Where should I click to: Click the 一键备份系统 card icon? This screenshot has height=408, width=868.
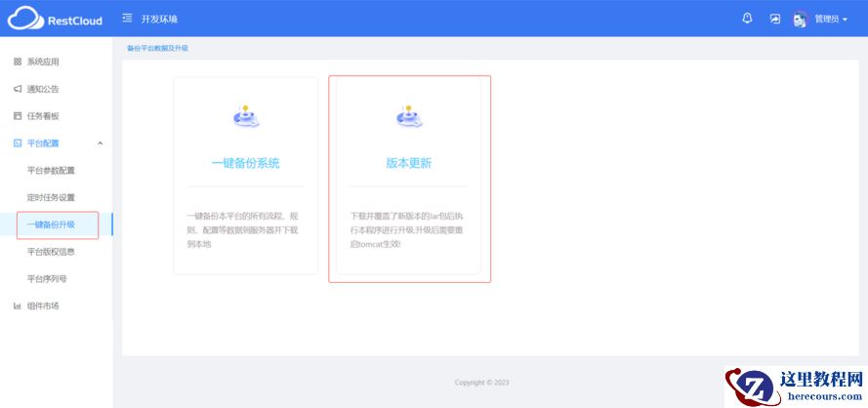pos(246,117)
